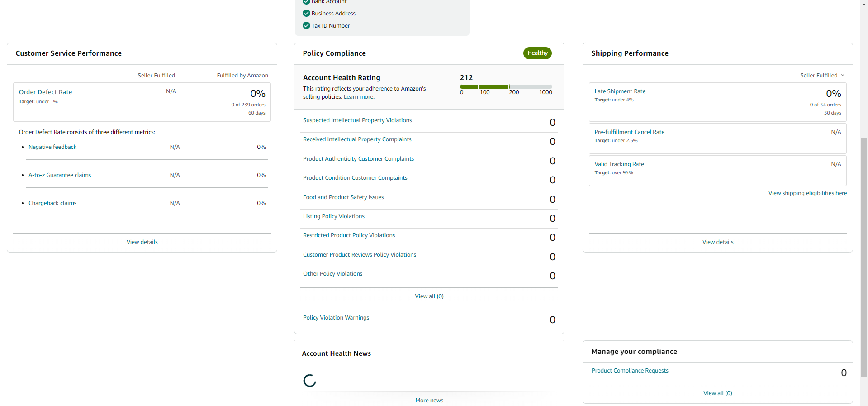Open the Chargeback claims link
Image resolution: width=868 pixels, height=406 pixels.
click(x=52, y=203)
